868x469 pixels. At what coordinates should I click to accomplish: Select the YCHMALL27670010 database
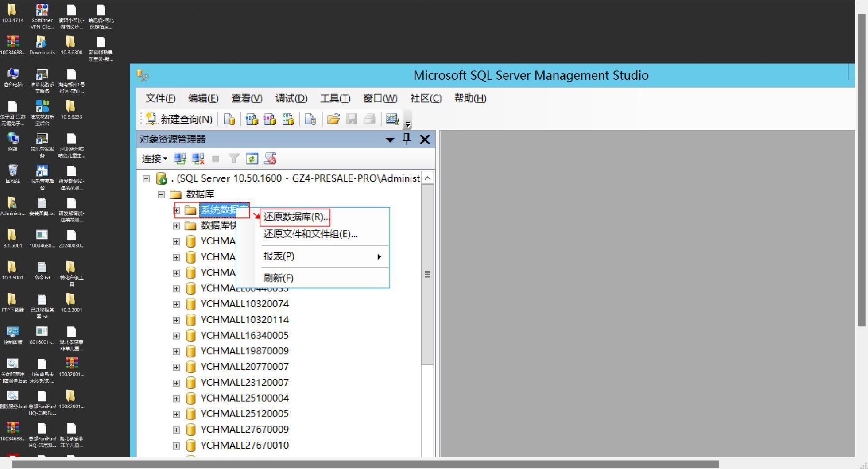(x=244, y=446)
